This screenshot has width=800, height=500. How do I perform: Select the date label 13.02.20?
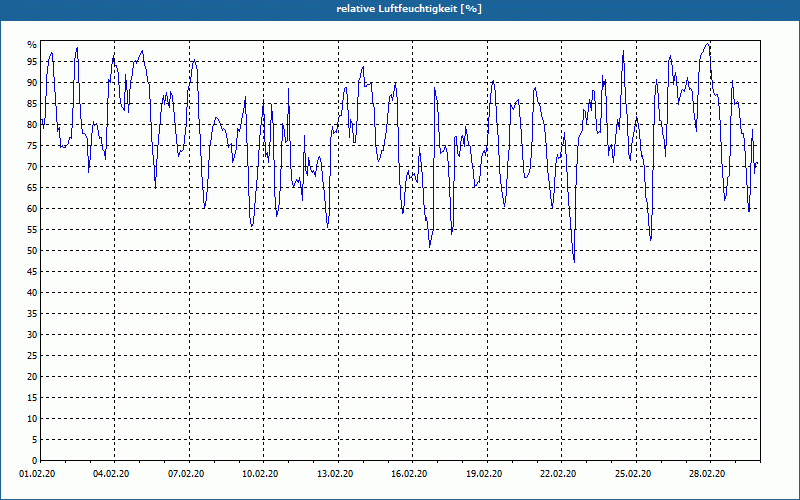pos(335,474)
